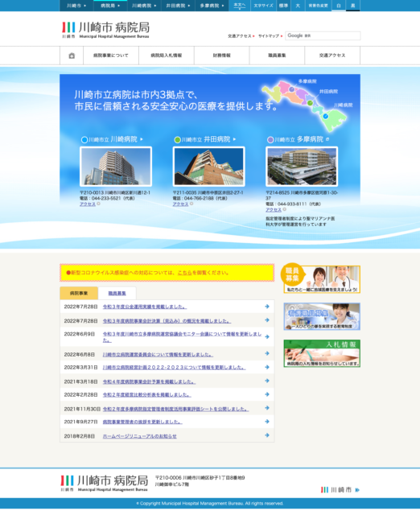Click the 多摩病院 purple circle marker on map

point(291,89)
